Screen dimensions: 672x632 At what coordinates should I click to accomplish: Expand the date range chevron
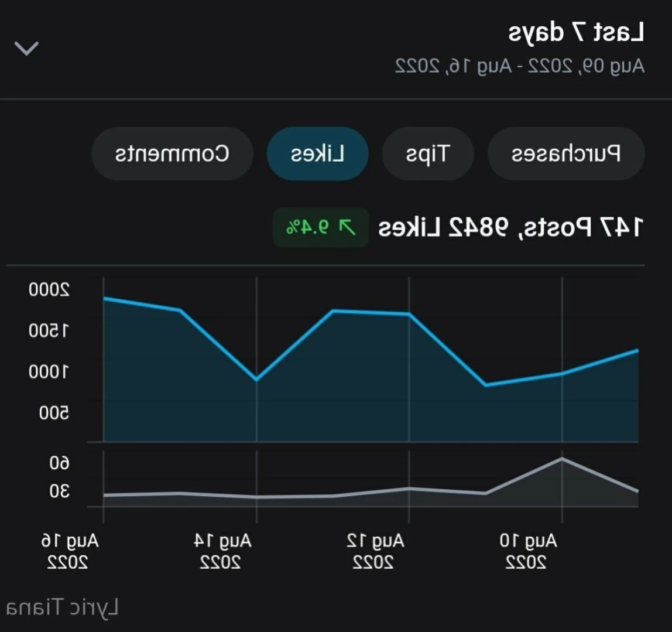(26, 49)
